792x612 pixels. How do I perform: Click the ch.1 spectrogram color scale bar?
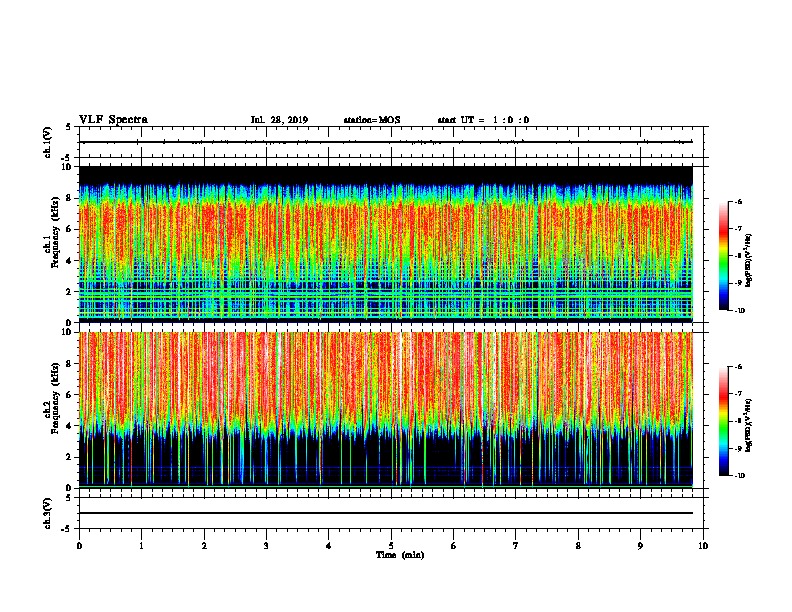[x=723, y=256]
